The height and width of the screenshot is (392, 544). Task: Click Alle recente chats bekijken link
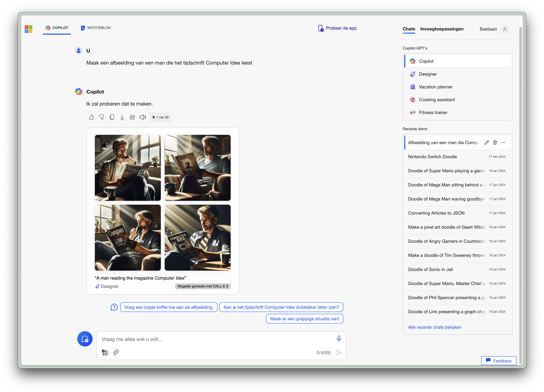(x=435, y=327)
